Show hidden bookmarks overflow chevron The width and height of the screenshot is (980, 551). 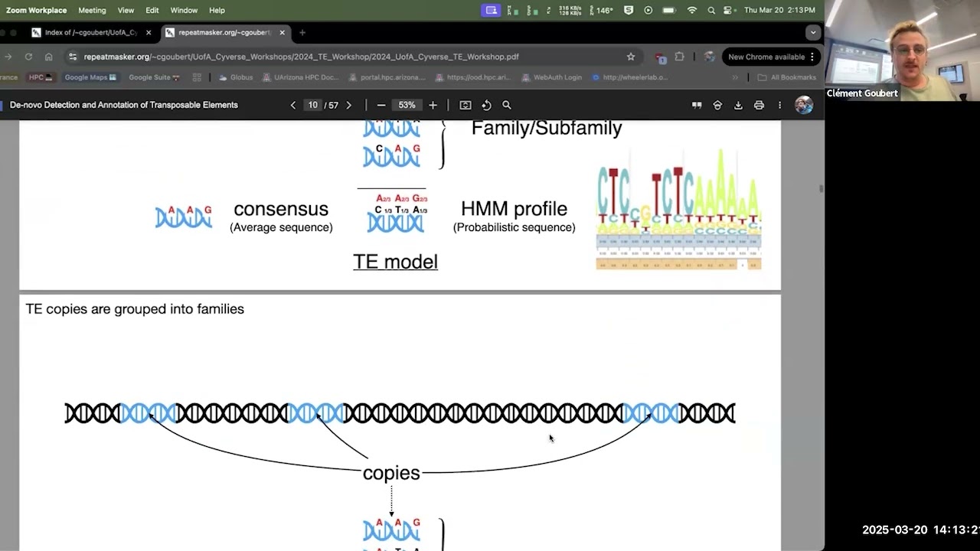[x=735, y=77]
